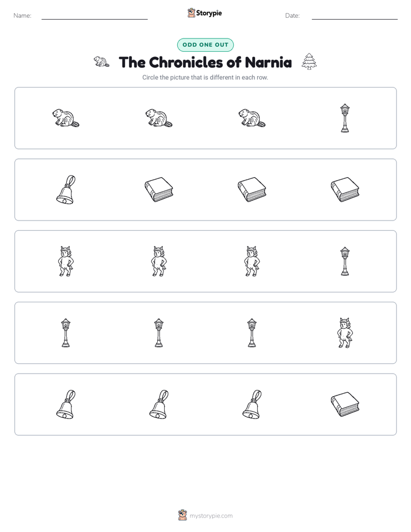Screen dimensions: 411x532
Task: Click The Chronicles of Narnia heading
Action: click(205, 62)
